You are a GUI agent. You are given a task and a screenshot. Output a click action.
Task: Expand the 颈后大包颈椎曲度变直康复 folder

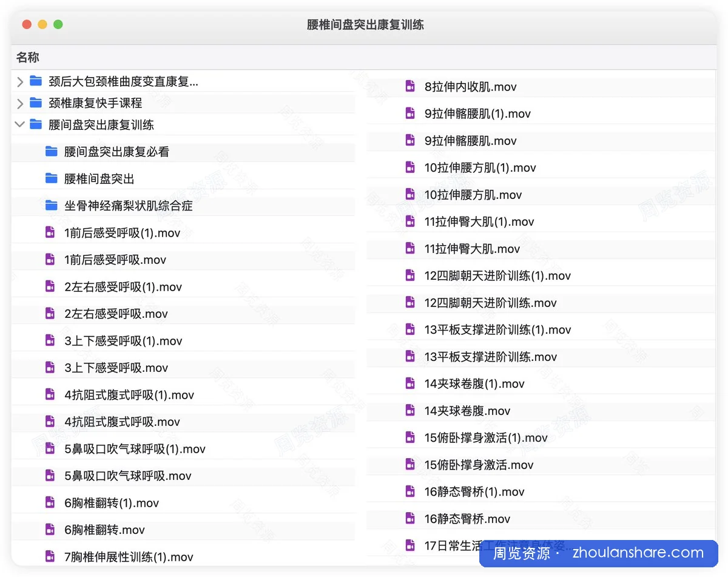coord(20,81)
